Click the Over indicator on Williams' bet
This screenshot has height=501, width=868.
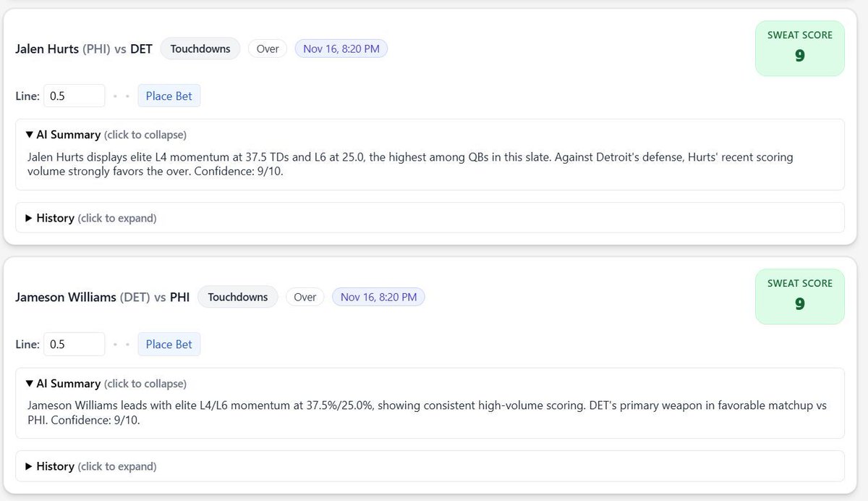305,296
